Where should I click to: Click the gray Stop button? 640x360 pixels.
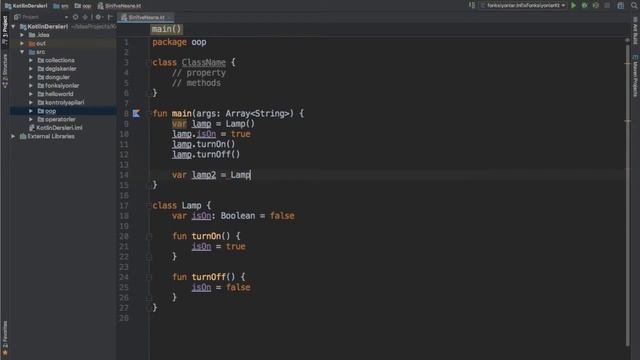(x=607, y=6)
